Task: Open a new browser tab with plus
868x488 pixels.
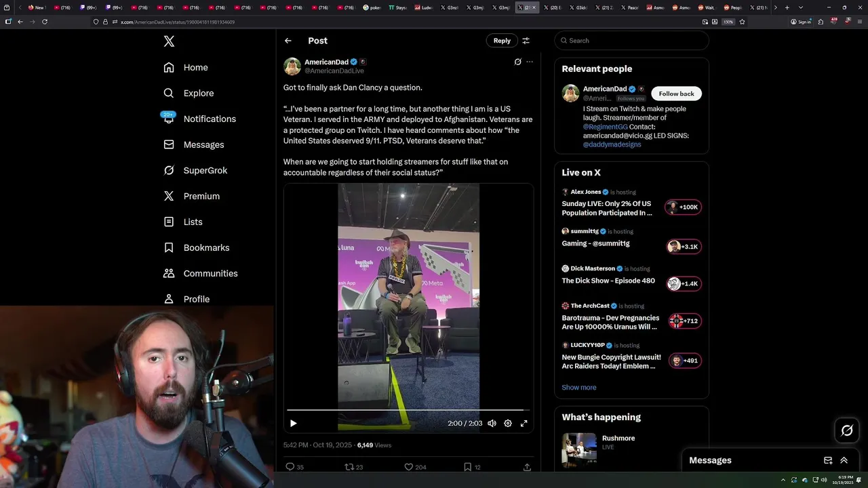Action: coord(787,7)
